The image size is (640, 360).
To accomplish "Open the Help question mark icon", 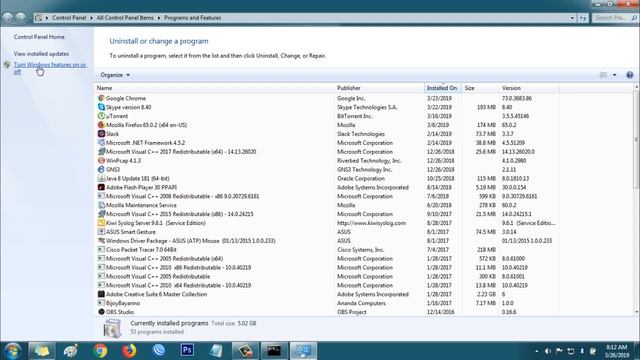I will tap(629, 75).
